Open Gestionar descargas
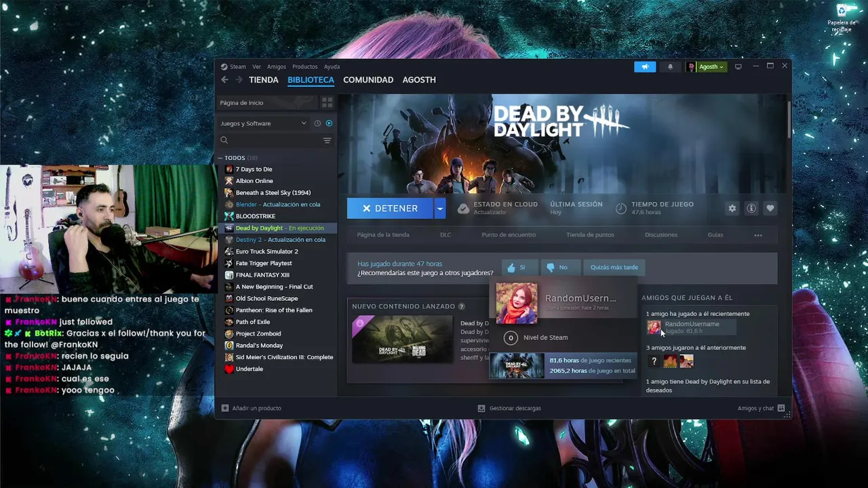The width and height of the screenshot is (868, 488). click(509, 408)
